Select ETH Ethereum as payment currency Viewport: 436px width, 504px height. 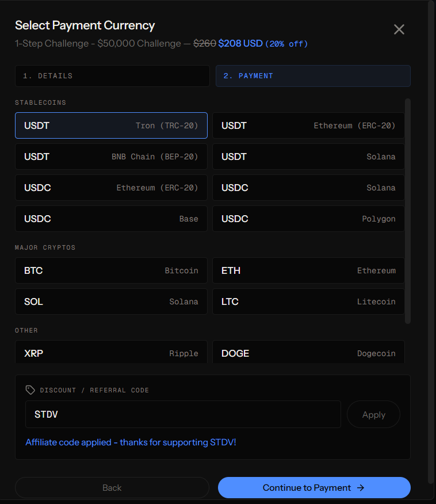(x=308, y=270)
